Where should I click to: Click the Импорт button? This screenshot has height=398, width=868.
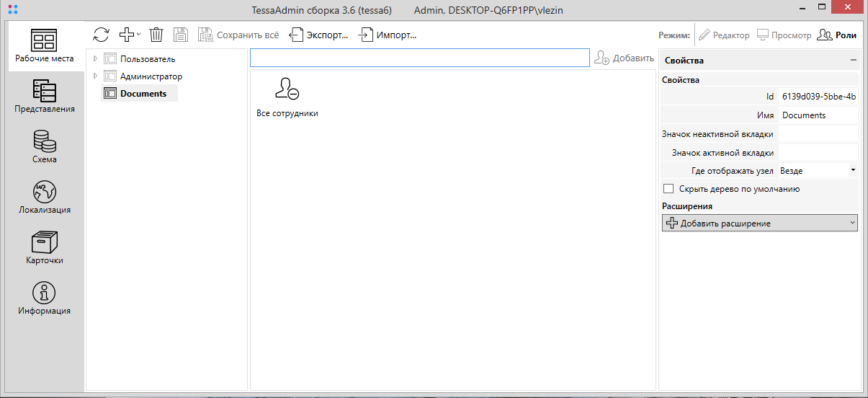click(388, 35)
